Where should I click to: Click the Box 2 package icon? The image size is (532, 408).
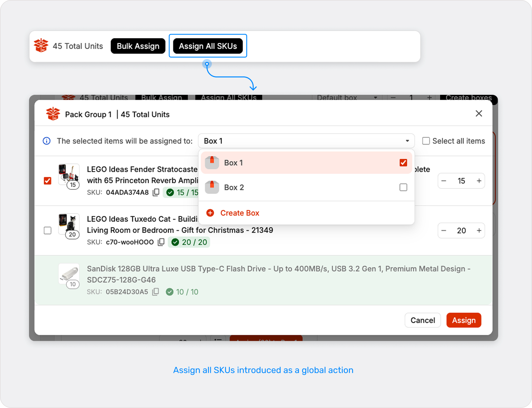[212, 187]
